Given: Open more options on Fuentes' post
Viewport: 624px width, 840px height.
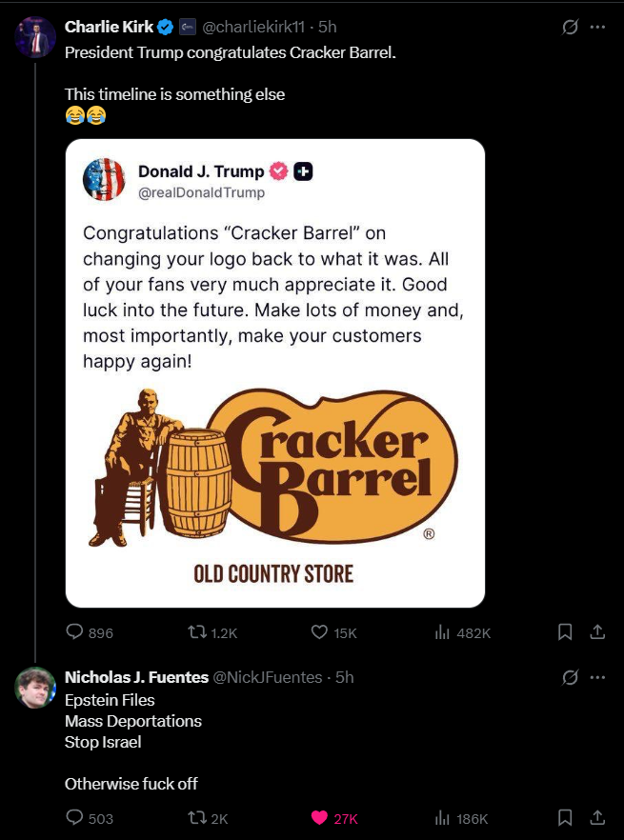Looking at the screenshot, I should [x=597, y=677].
